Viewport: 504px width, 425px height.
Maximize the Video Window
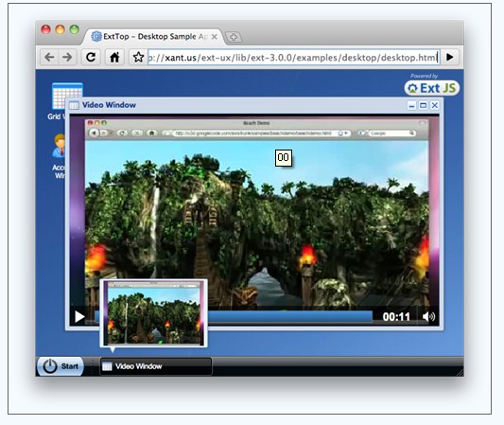pos(424,105)
